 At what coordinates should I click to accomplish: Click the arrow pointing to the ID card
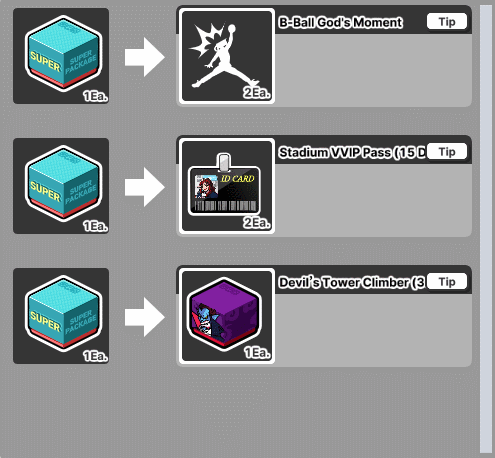tap(145, 187)
